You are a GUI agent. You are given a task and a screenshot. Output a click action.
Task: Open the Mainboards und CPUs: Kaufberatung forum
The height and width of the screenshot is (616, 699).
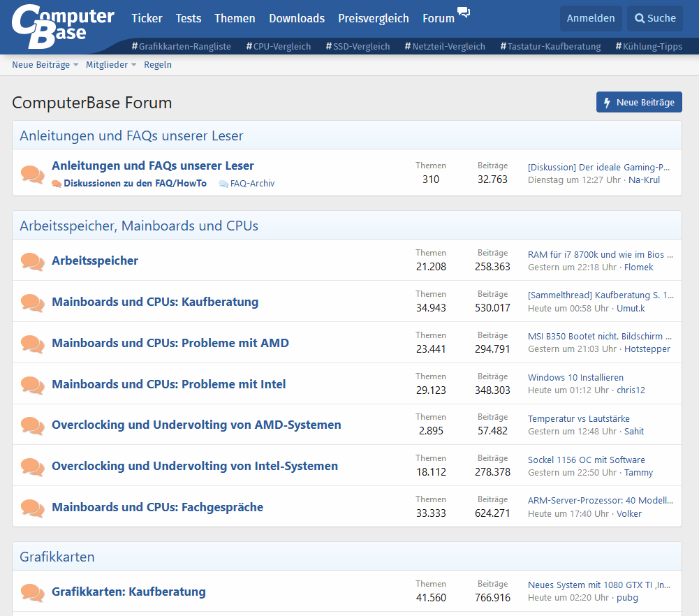155,302
